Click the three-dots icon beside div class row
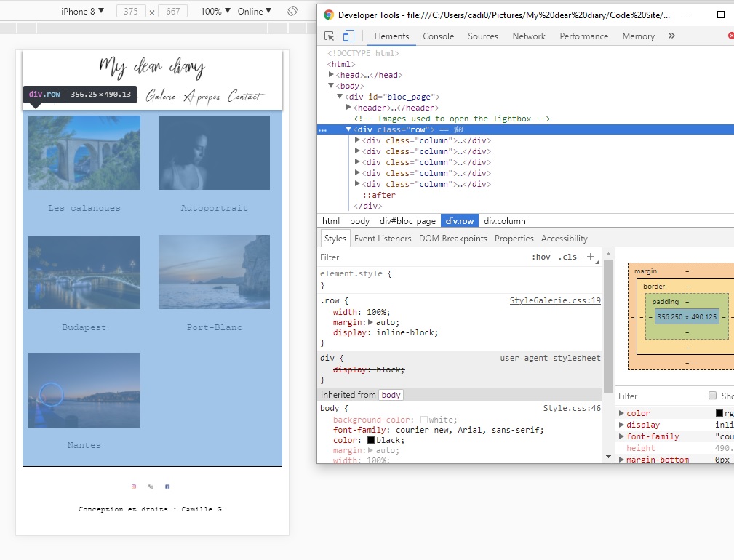Screen dimensions: 734x560 point(322,130)
